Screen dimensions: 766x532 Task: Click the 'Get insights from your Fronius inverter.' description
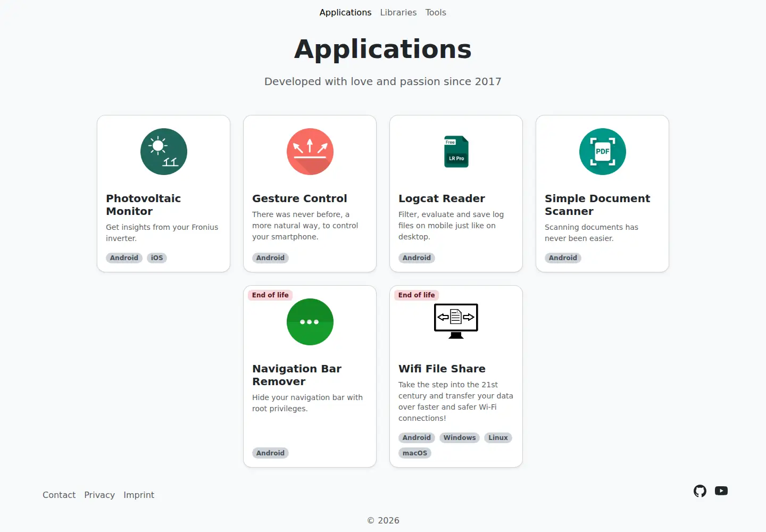pos(162,232)
